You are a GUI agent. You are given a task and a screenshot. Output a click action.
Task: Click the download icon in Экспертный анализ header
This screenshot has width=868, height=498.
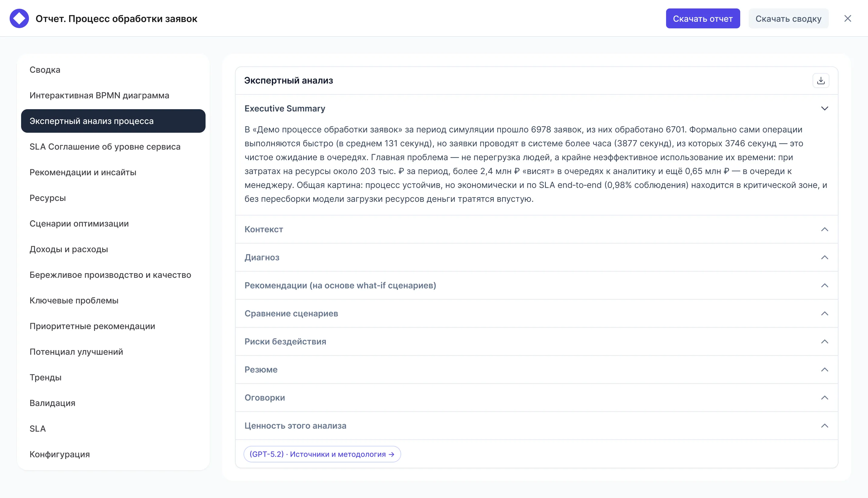(x=820, y=81)
